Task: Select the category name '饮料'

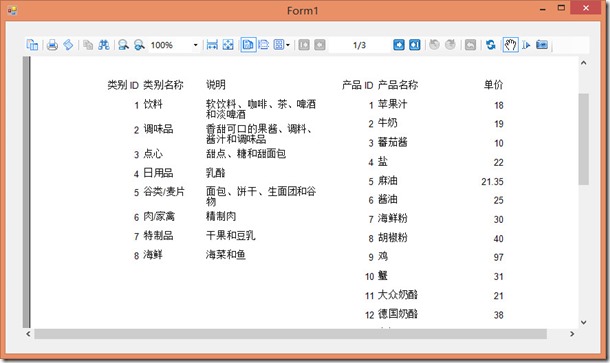Action: 153,104
